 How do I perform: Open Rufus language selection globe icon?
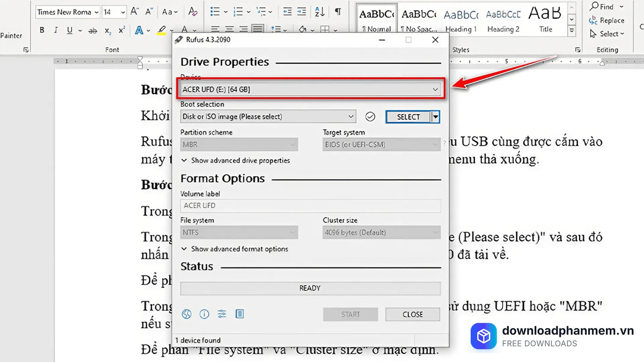[x=187, y=314]
